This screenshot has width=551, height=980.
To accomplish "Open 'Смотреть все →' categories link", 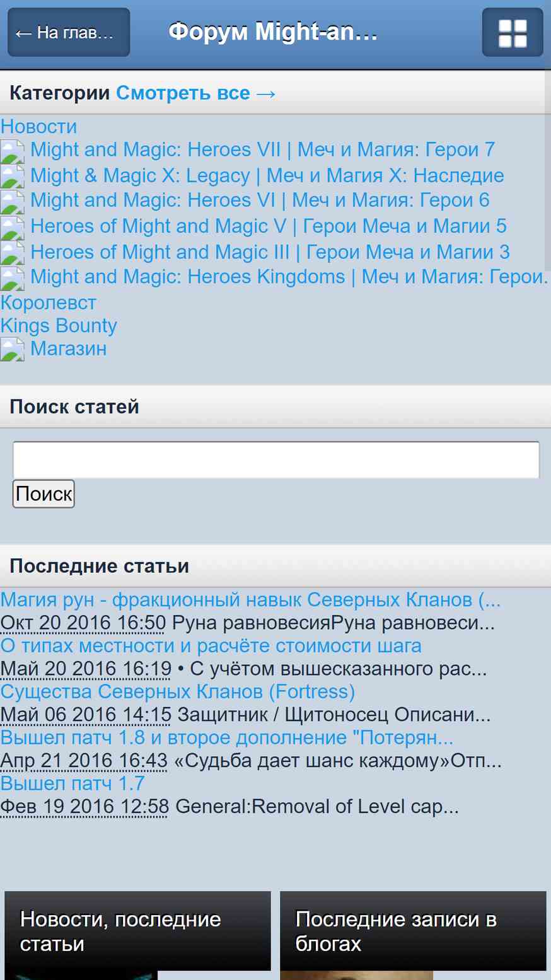I will click(196, 93).
